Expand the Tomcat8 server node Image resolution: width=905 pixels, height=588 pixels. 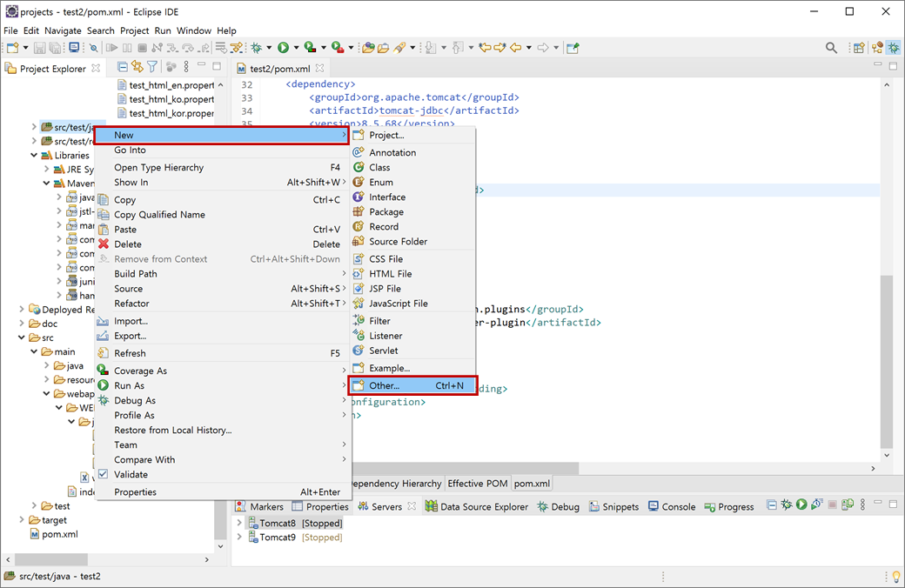(x=239, y=523)
